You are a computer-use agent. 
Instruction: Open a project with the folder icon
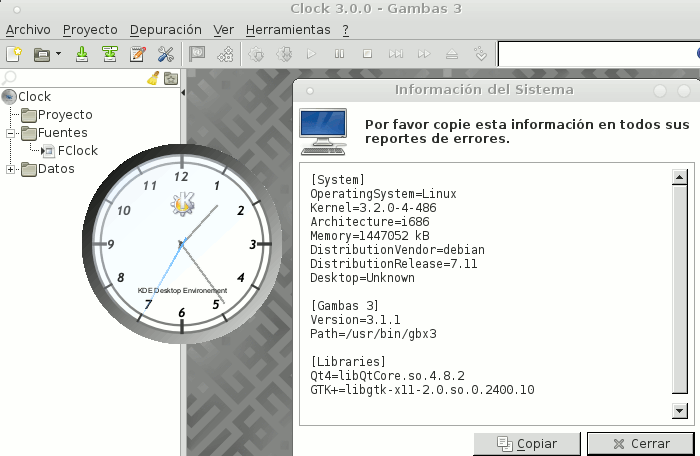42,54
